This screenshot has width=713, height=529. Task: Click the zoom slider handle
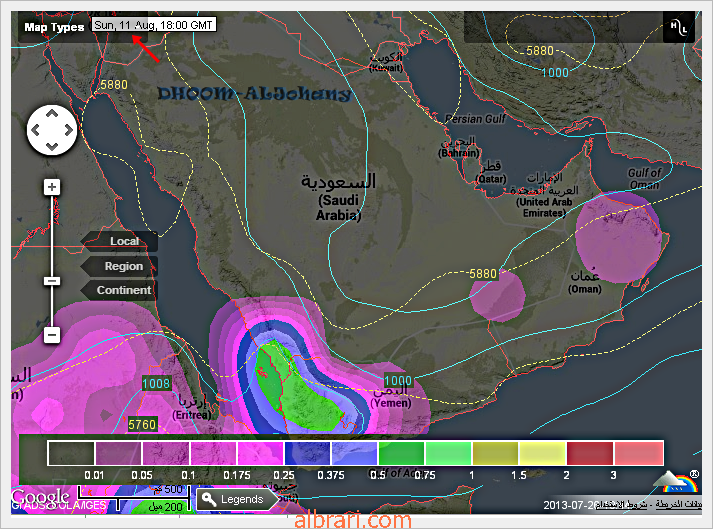52,281
